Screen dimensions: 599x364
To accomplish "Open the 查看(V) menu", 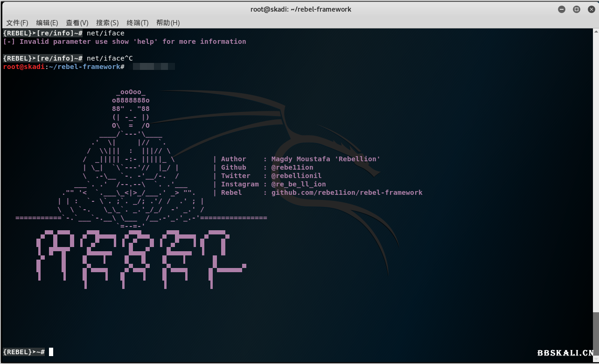I will [x=77, y=23].
